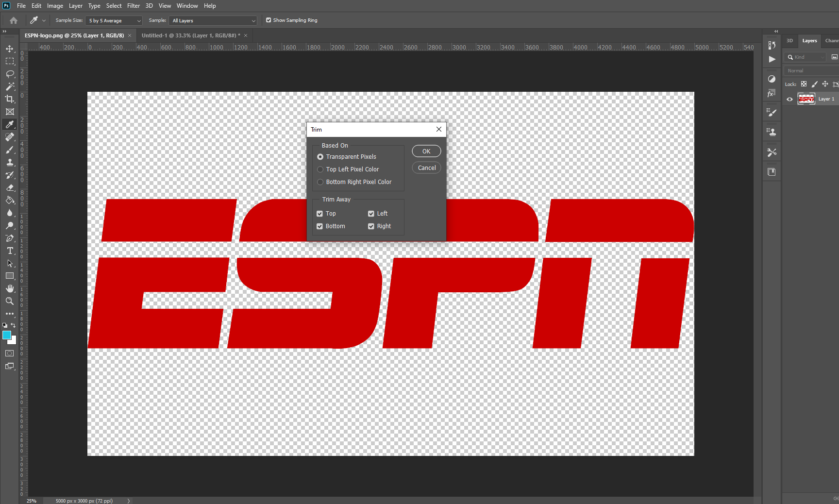This screenshot has height=504, width=839.
Task: Select the Path Selection tool
Action: [x=10, y=263]
